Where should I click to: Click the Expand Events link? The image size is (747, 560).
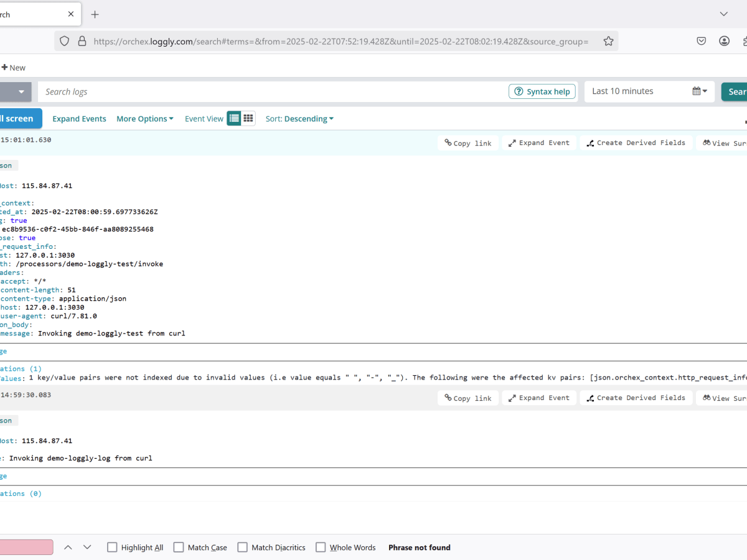coord(79,118)
